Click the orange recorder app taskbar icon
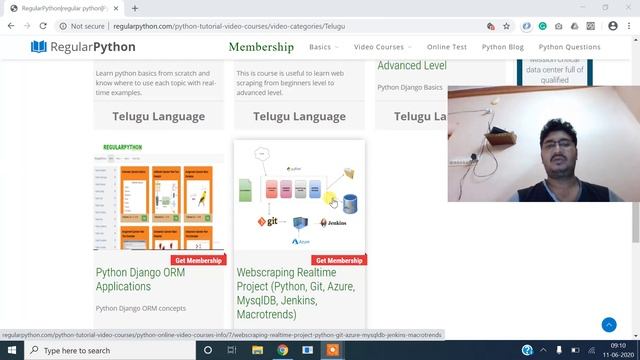Image resolution: width=640 pixels, height=360 pixels. pyautogui.click(x=332, y=350)
